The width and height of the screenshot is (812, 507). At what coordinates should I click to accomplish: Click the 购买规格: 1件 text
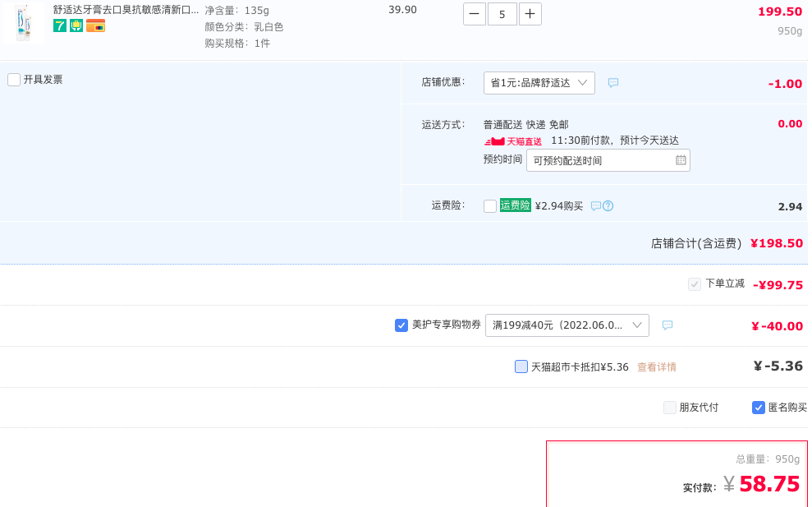pyautogui.click(x=237, y=44)
